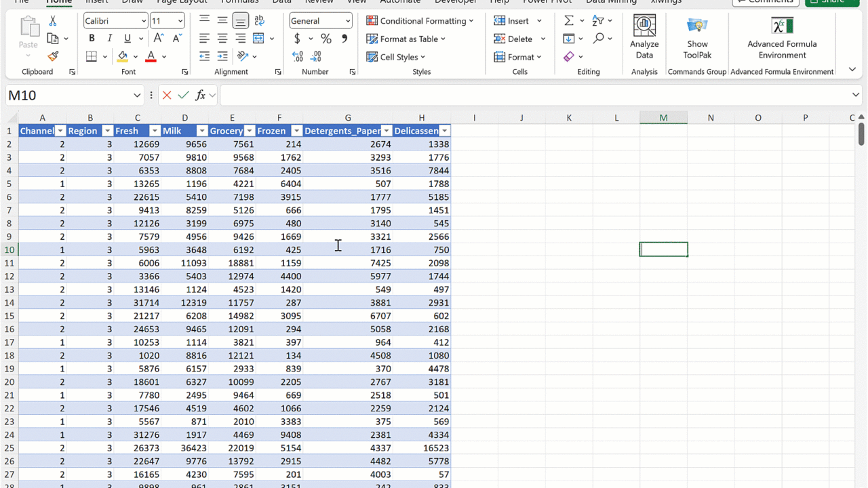Open the Milk column filter dropdown

201,131
